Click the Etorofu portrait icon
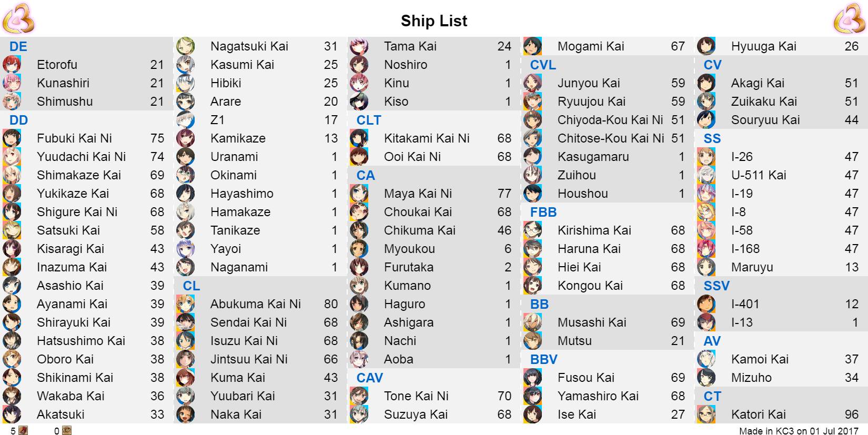The image size is (868, 435). 12,65
